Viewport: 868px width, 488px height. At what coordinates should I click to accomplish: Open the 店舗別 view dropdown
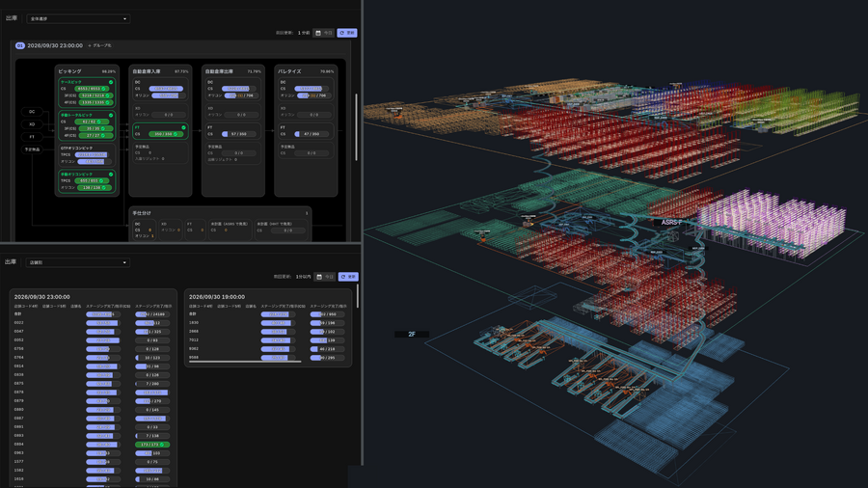(x=78, y=262)
